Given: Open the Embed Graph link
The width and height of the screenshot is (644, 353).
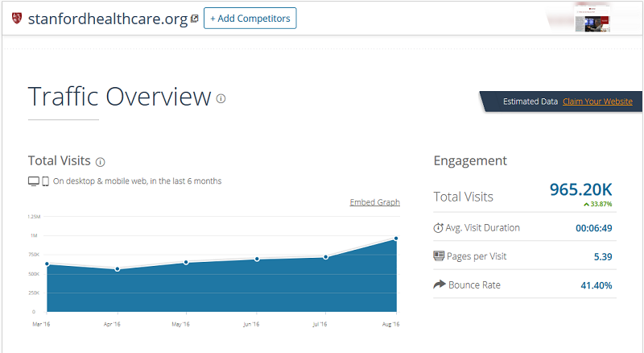Looking at the screenshot, I should tap(374, 202).
